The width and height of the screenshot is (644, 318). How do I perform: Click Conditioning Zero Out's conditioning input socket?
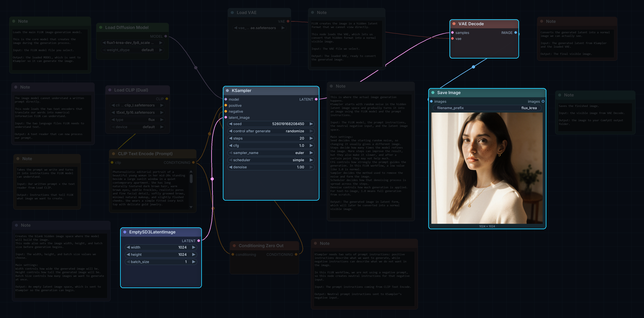click(x=233, y=255)
